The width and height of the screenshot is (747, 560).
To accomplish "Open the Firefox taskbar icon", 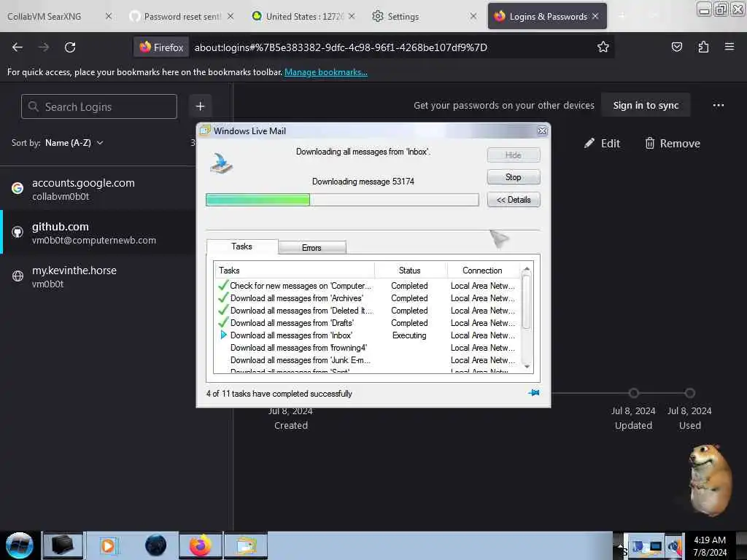I will click(201, 545).
